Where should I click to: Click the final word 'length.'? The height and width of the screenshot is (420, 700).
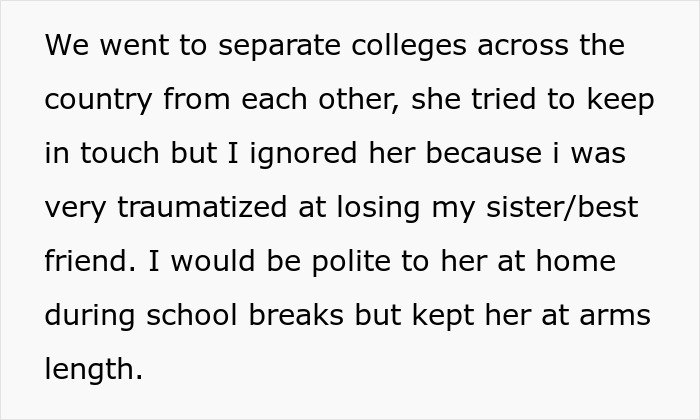click(x=94, y=370)
